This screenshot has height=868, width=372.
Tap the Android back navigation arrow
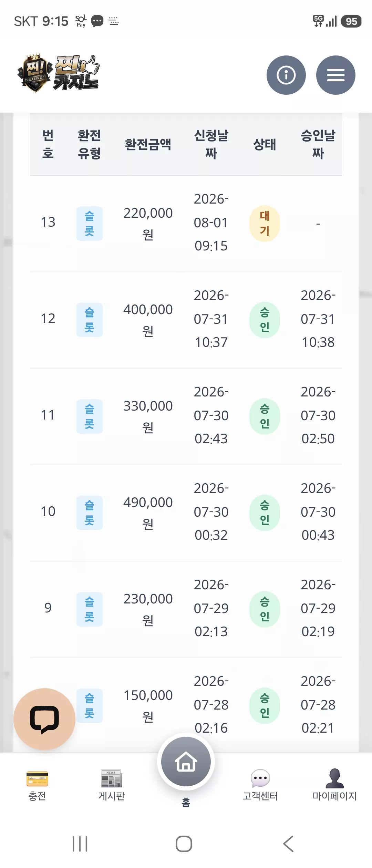tap(289, 844)
